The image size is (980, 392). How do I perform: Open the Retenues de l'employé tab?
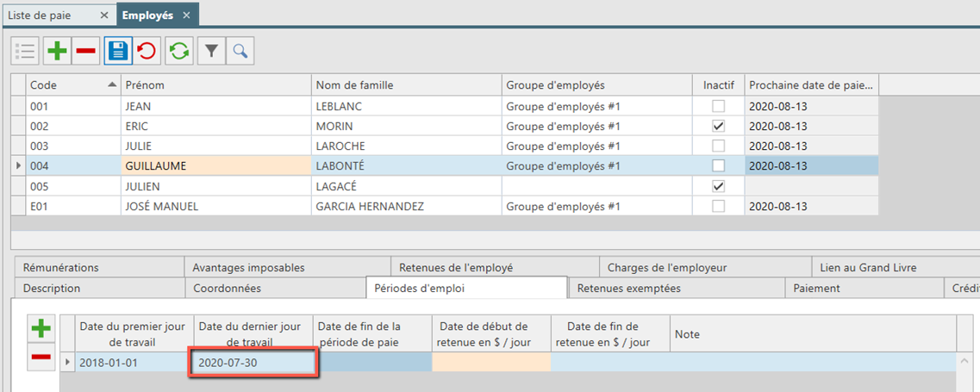(x=495, y=268)
